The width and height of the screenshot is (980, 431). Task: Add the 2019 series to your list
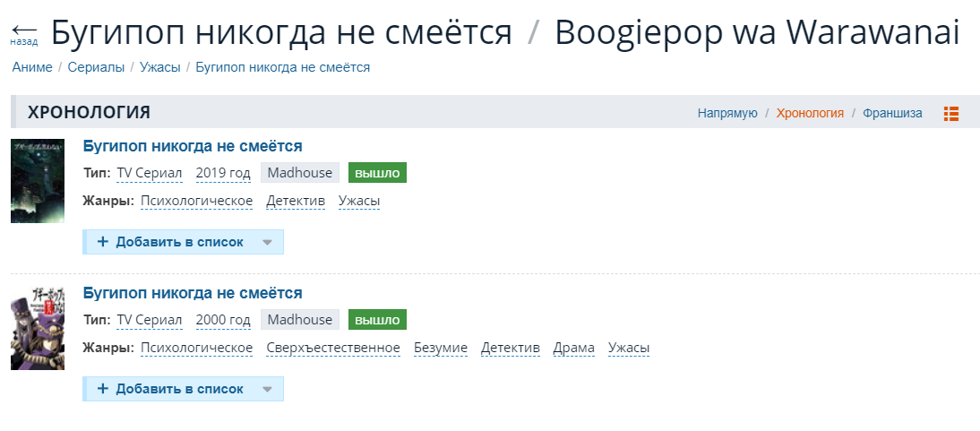pyautogui.click(x=170, y=242)
